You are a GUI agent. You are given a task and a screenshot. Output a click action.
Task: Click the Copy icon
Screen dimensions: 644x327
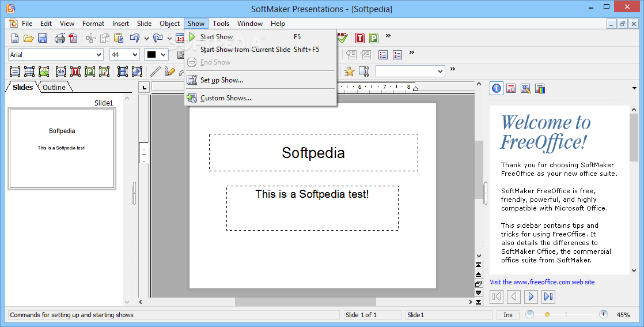point(105,38)
